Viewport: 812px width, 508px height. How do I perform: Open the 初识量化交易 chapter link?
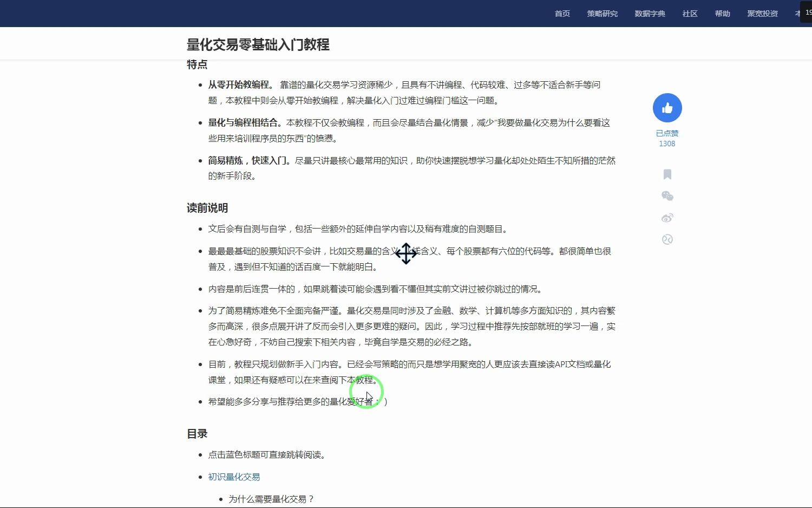click(x=234, y=477)
